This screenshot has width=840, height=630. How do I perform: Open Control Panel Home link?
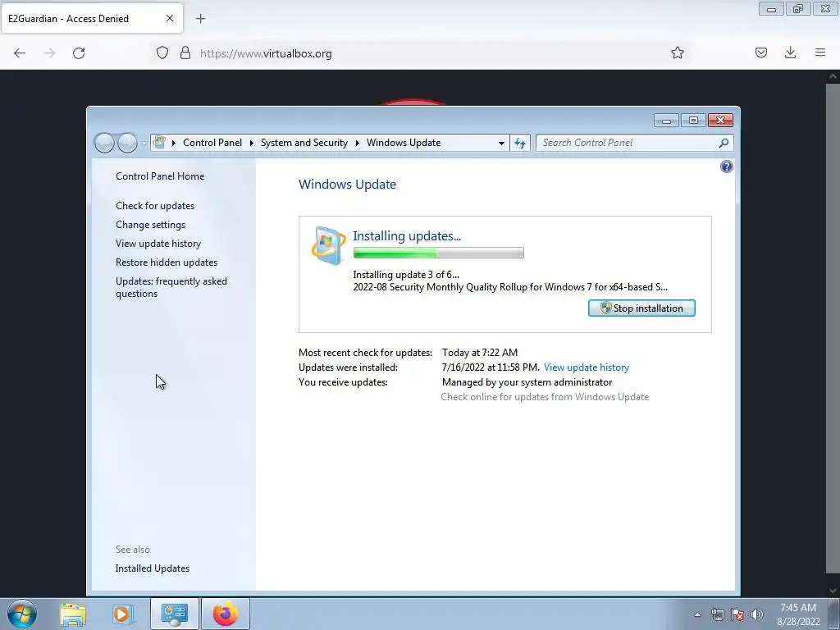click(x=160, y=176)
